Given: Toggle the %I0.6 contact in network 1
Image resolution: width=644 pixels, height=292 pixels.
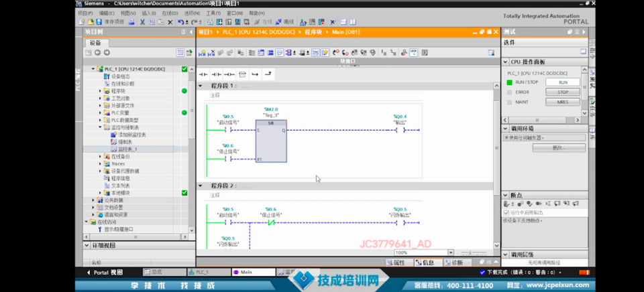Looking at the screenshot, I should click(x=228, y=159).
